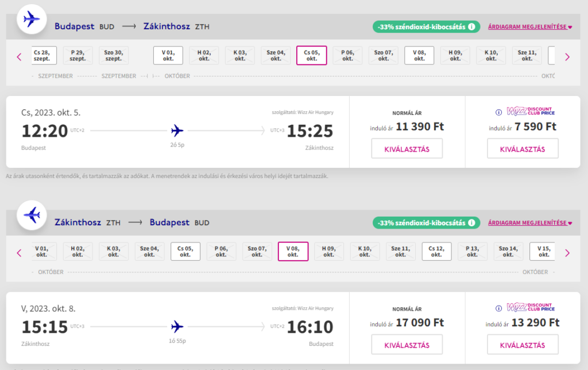This screenshot has width=588, height=370.
Task: Click return flight airplane circle icon
Action: click(x=31, y=215)
